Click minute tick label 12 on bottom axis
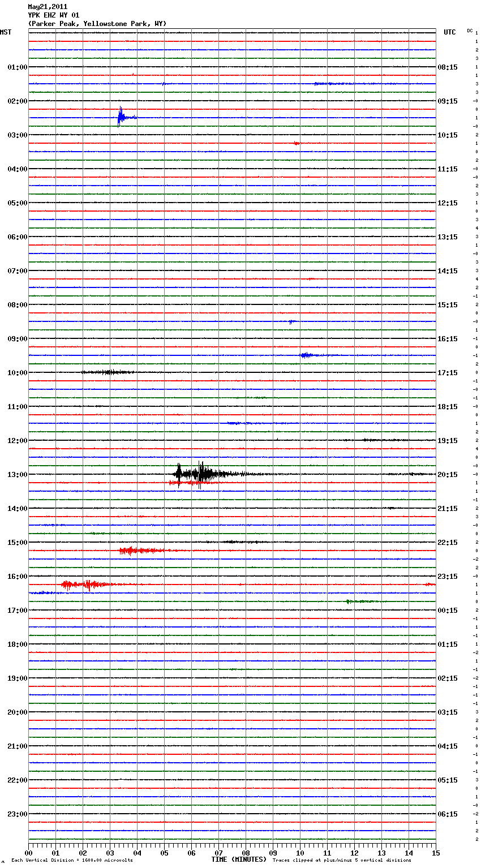The image size is (481, 868). point(354,853)
